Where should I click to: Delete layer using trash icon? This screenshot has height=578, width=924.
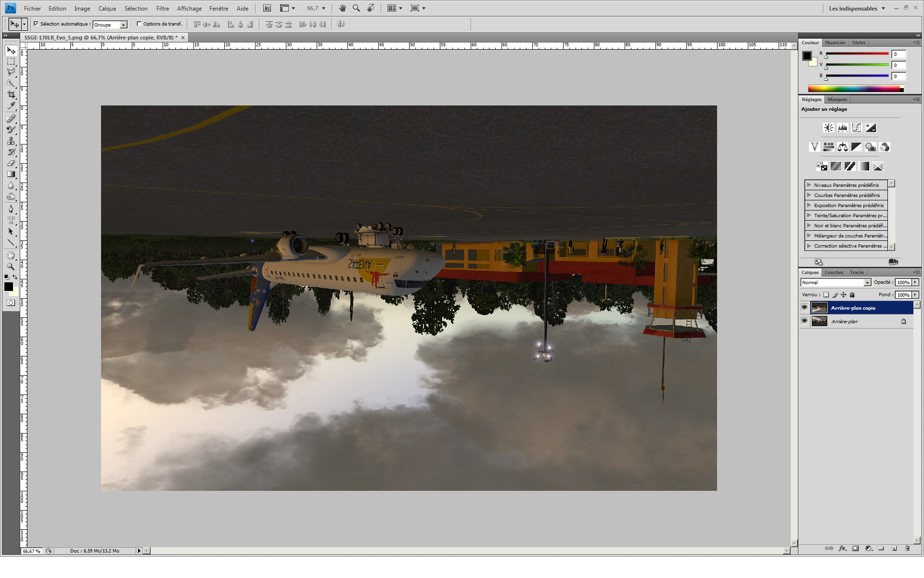(907, 548)
